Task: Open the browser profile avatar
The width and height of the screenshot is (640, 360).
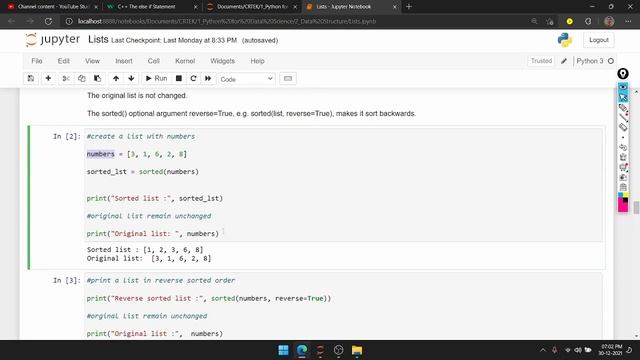Action: pyautogui.click(x=609, y=21)
